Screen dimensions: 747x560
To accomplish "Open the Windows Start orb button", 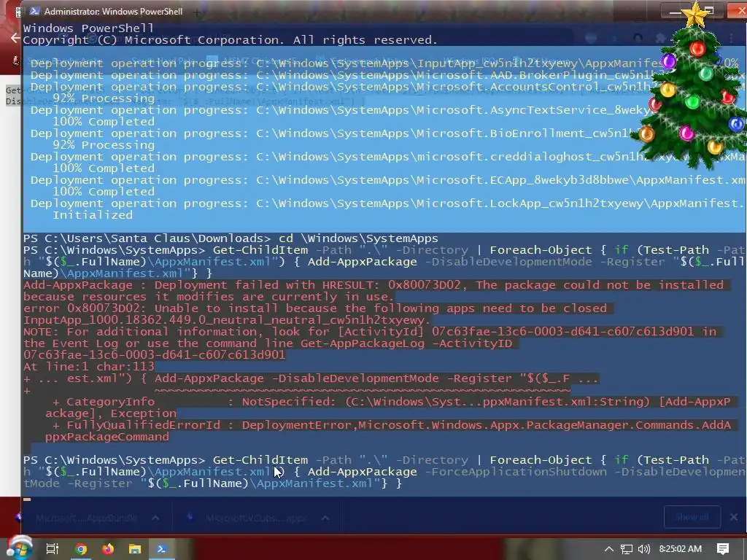I will (19, 548).
